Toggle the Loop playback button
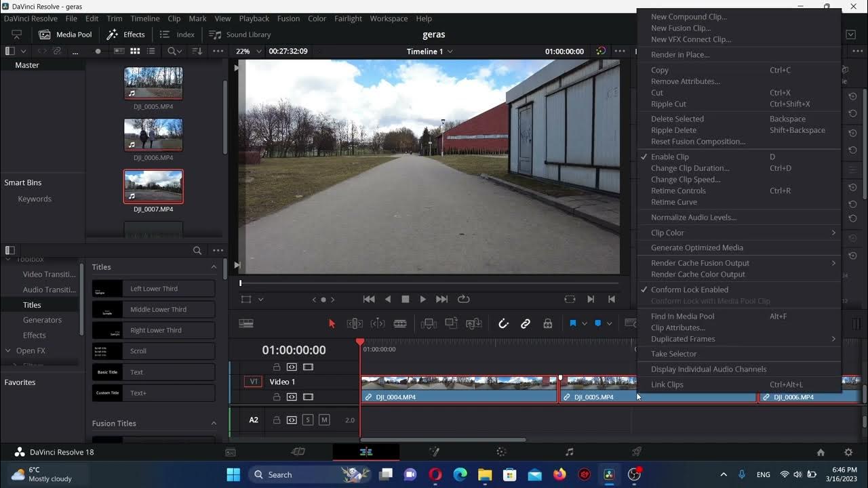Image resolution: width=868 pixels, height=488 pixels. 464,299
